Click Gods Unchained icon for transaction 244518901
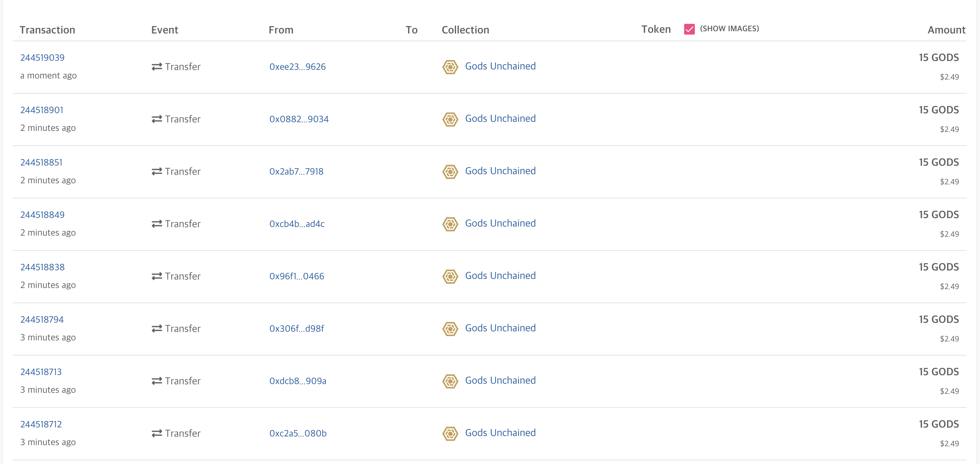Screen dimensions: 980x464 (x=450, y=120)
